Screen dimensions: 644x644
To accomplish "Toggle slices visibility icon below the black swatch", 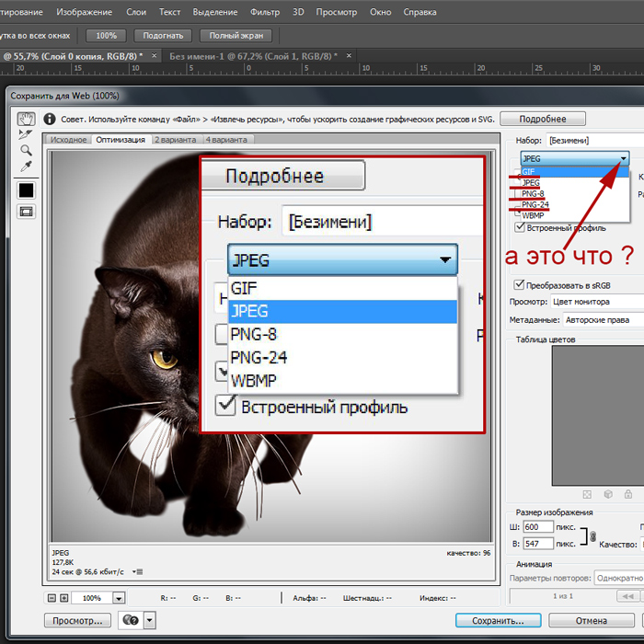I will 27,212.
